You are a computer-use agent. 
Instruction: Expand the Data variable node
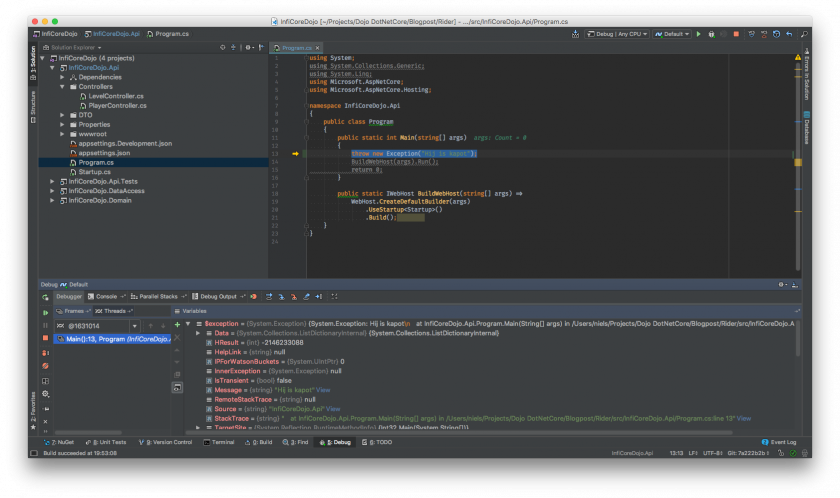pyautogui.click(x=198, y=334)
